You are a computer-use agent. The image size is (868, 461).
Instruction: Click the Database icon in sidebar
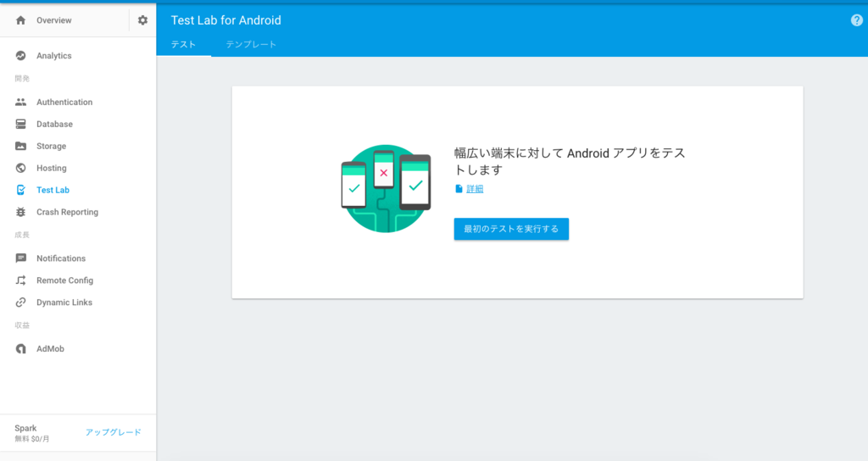click(x=20, y=124)
